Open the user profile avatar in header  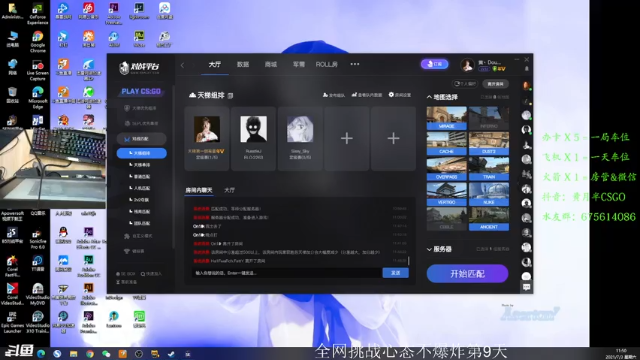467,65
